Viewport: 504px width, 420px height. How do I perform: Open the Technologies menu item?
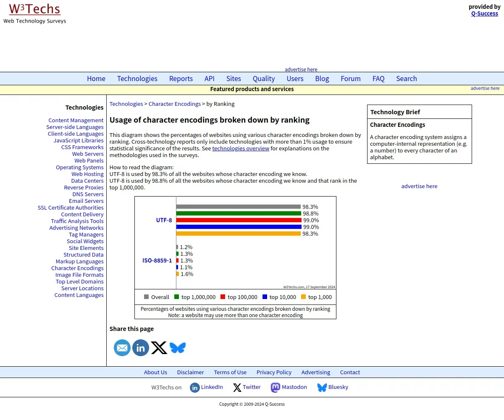(137, 79)
